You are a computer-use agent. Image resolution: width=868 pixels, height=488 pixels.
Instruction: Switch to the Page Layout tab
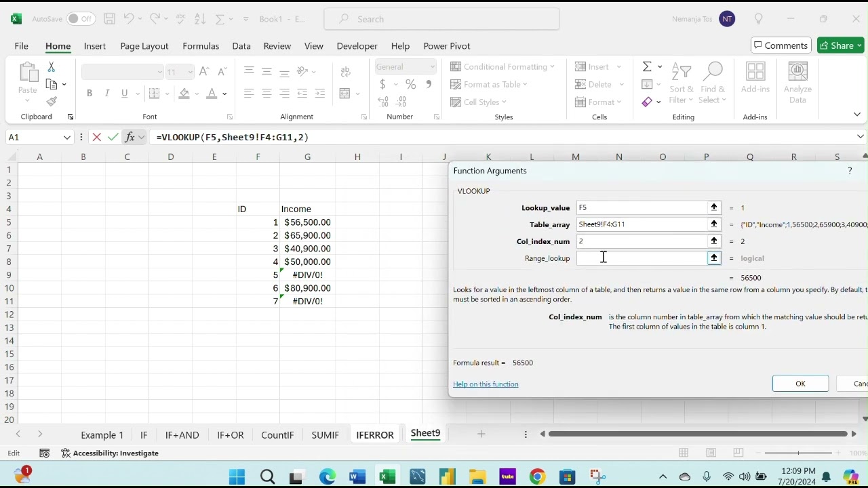point(144,46)
